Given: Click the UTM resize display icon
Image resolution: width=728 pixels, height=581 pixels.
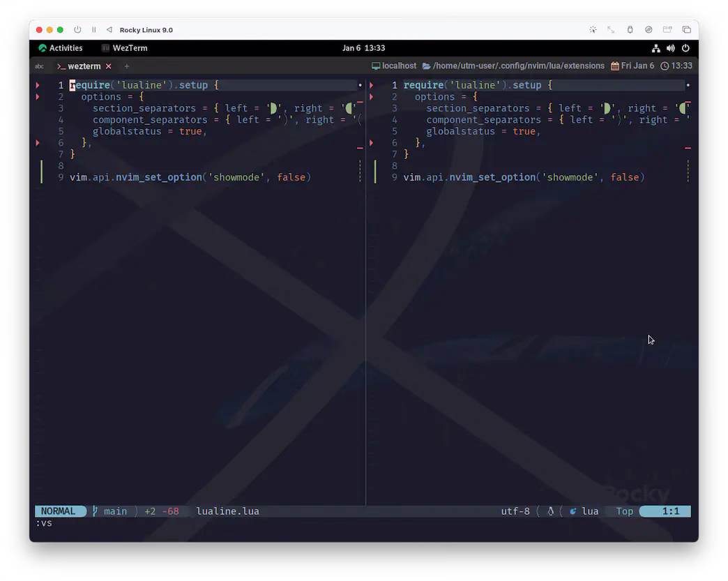Looking at the screenshot, I should 611,30.
